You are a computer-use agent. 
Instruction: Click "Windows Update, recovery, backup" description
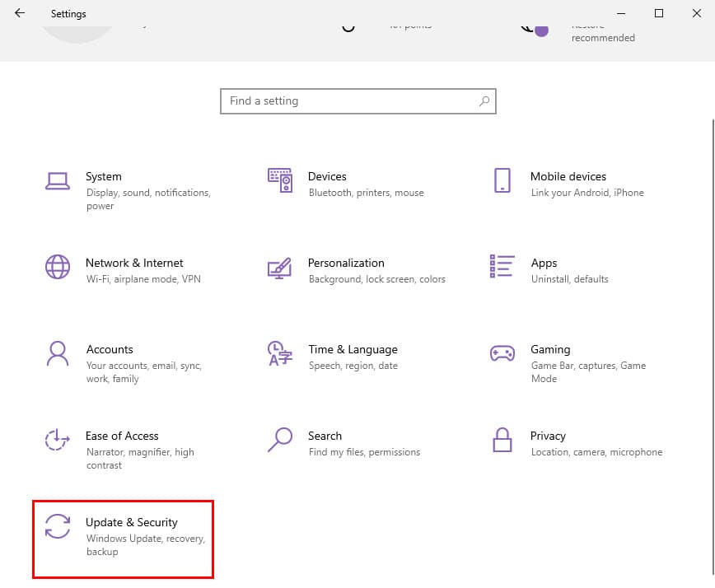146,545
